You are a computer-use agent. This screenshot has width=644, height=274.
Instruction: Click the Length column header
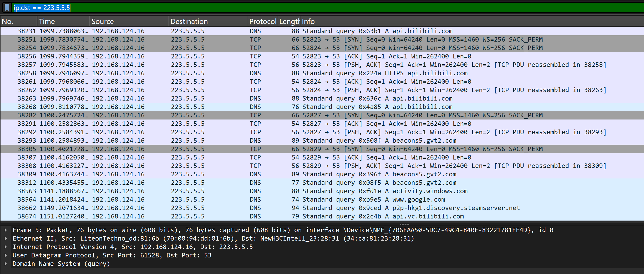[x=289, y=22]
